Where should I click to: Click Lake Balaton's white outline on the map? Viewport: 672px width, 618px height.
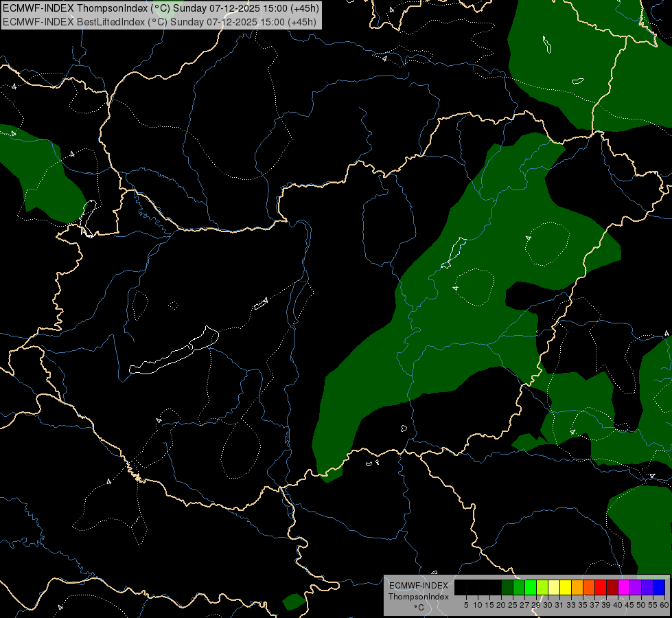(174, 351)
